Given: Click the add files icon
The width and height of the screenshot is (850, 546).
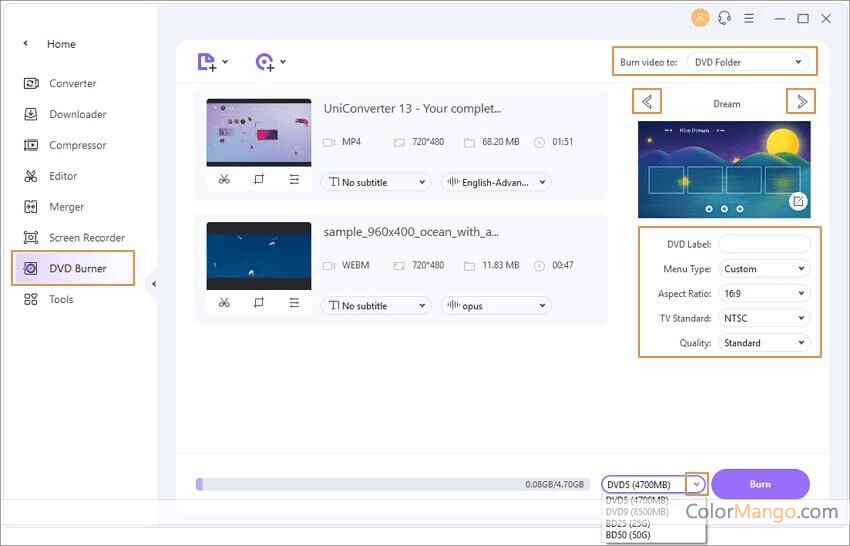Looking at the screenshot, I should 207,62.
